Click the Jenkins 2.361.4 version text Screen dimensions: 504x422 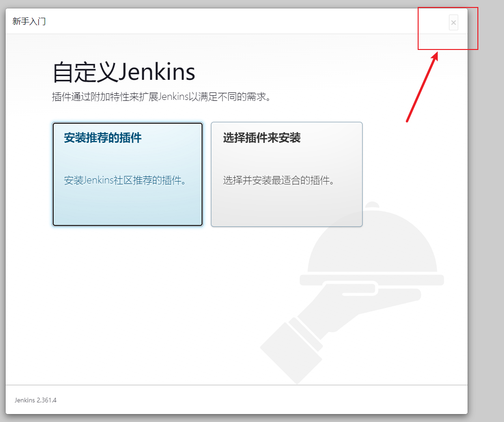click(35, 400)
